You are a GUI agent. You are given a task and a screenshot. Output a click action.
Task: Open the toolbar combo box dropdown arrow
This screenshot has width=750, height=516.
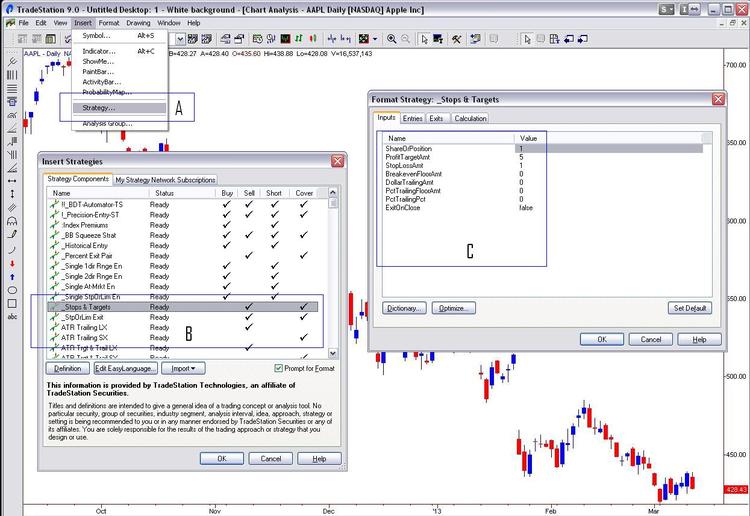[x=180, y=39]
